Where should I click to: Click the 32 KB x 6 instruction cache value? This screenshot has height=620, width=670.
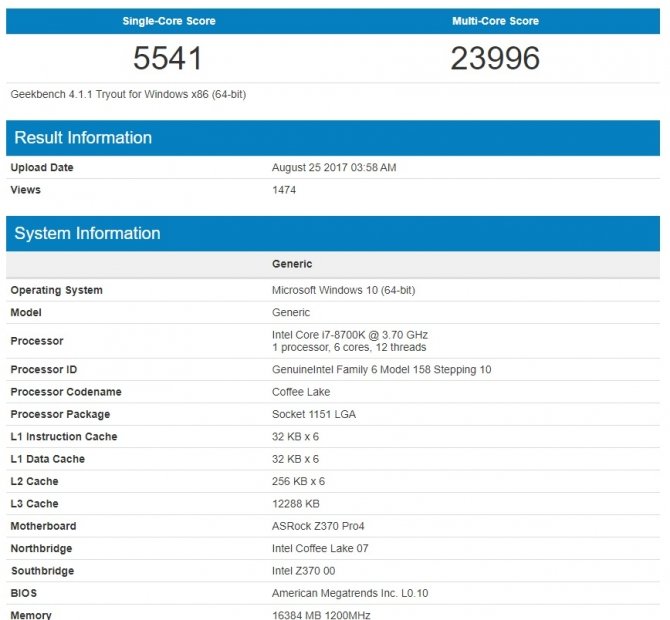click(x=295, y=437)
